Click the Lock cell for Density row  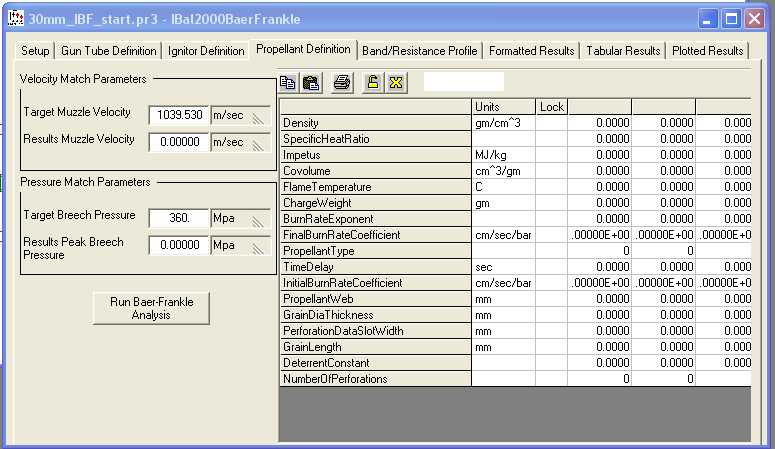coord(551,123)
